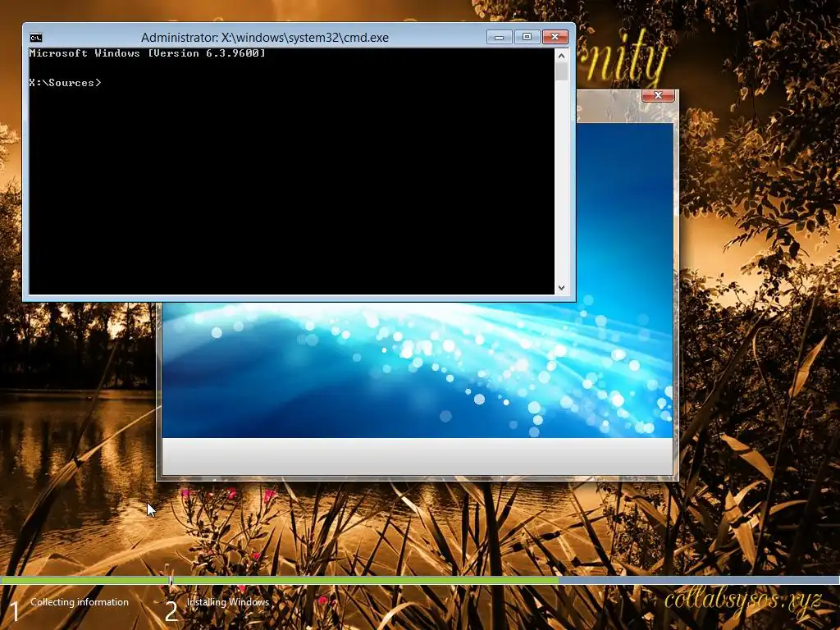This screenshot has height=630, width=840.
Task: Click the Collecting information step label
Action: tap(80, 602)
